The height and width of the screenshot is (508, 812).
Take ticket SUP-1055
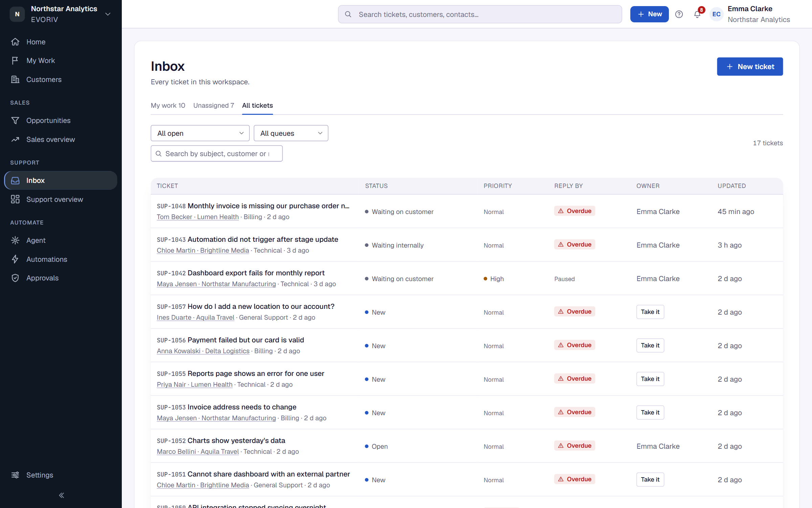coord(650,379)
